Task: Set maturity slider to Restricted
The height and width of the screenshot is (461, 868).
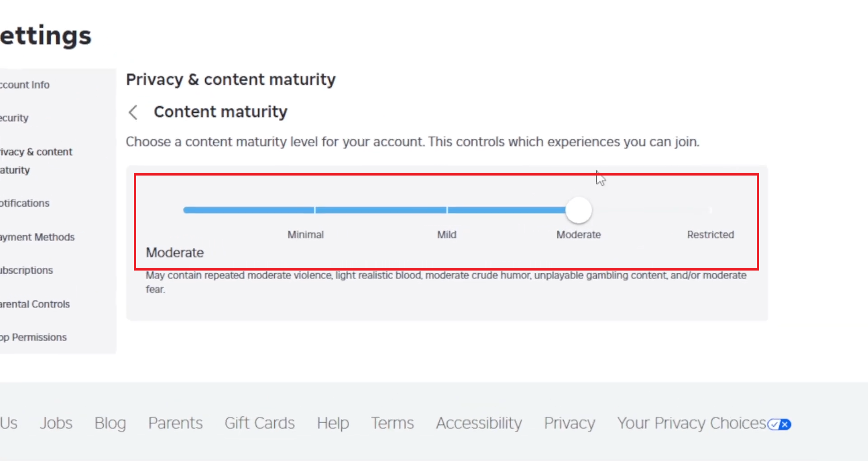Action: tap(710, 210)
